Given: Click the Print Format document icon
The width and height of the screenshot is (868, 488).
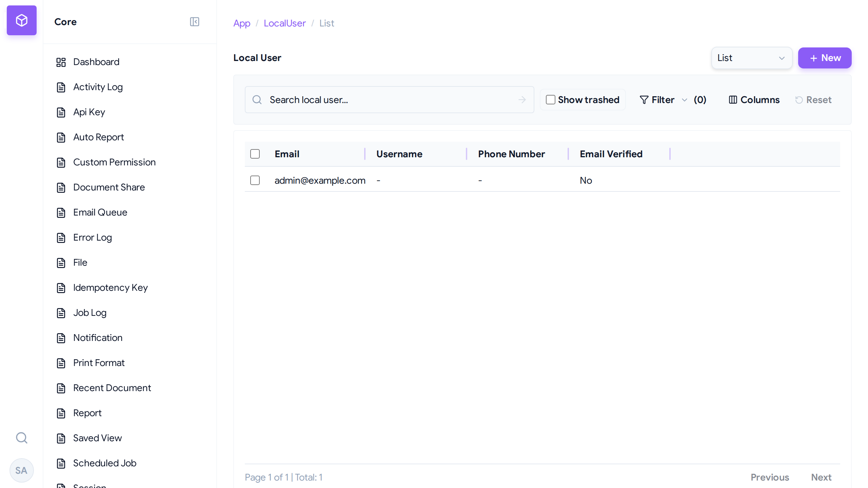Looking at the screenshot, I should (x=61, y=363).
